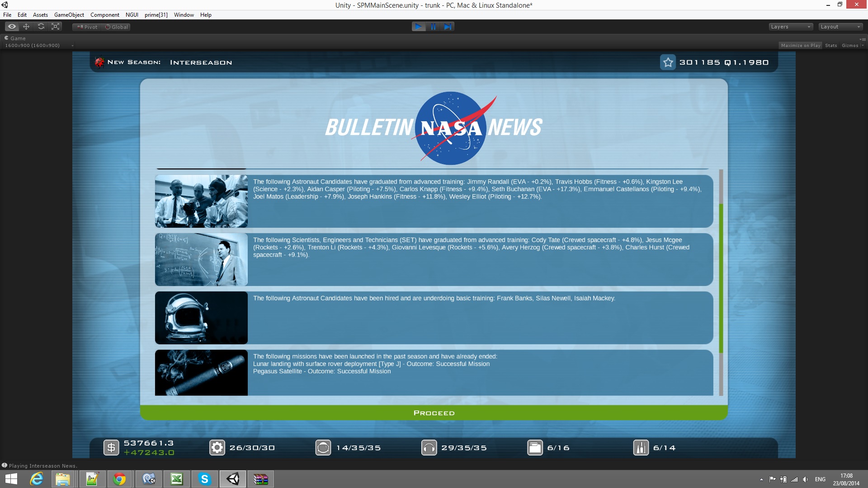Open the Edit menu

[x=22, y=15]
